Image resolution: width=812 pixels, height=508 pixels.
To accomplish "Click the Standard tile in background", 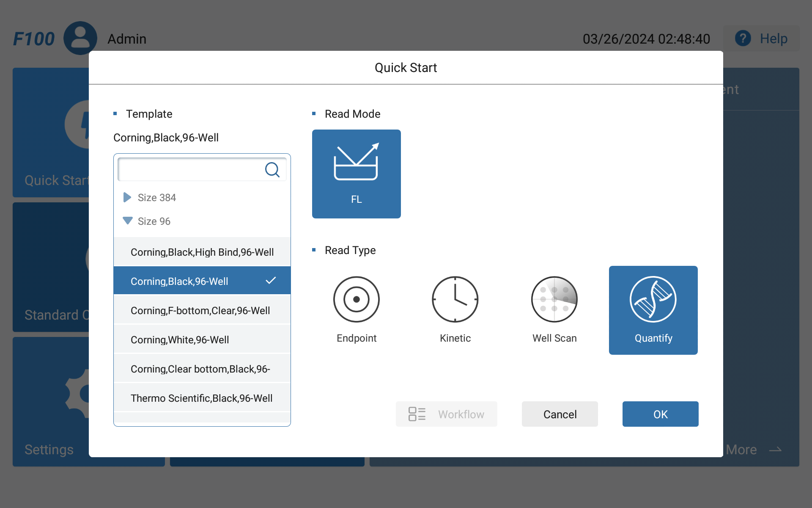I will (51, 267).
